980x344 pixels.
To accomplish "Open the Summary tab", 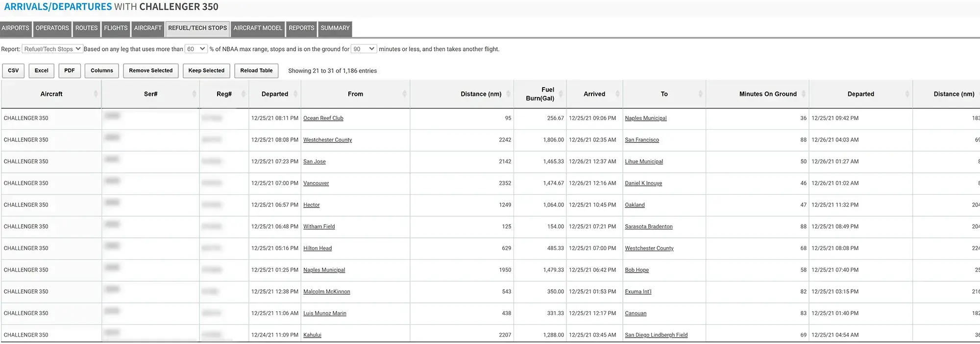I will 335,28.
